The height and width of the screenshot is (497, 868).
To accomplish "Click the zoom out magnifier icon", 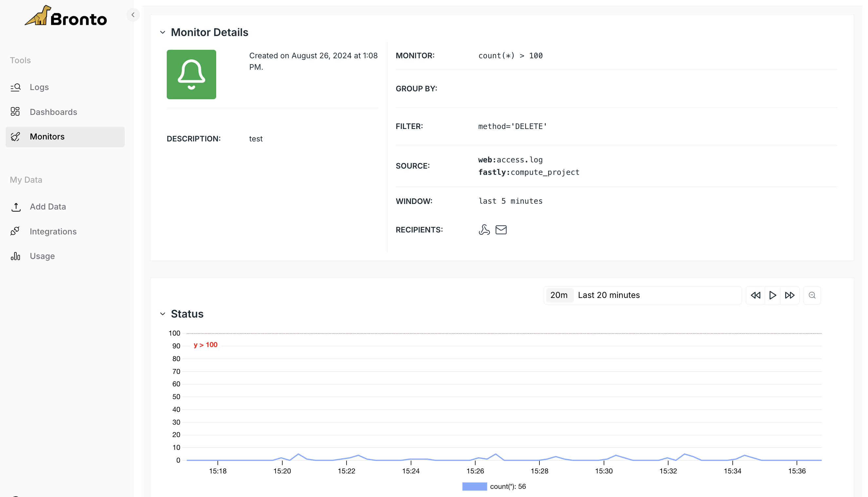I will point(812,295).
